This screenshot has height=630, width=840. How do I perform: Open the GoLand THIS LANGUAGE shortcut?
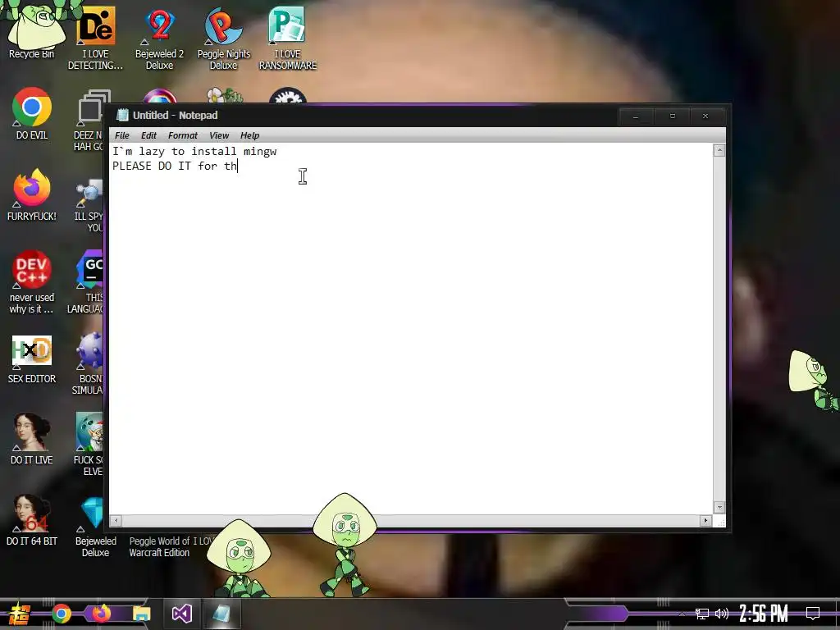point(85,282)
